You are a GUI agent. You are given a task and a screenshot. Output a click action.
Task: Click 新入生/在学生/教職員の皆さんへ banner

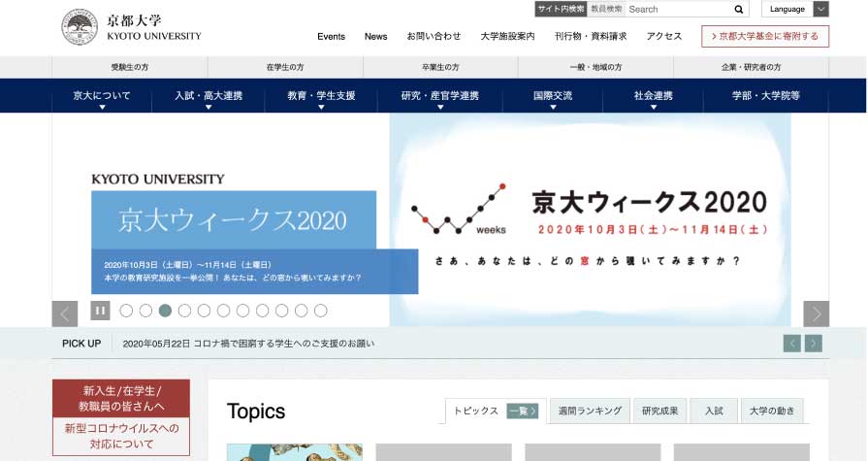121,398
